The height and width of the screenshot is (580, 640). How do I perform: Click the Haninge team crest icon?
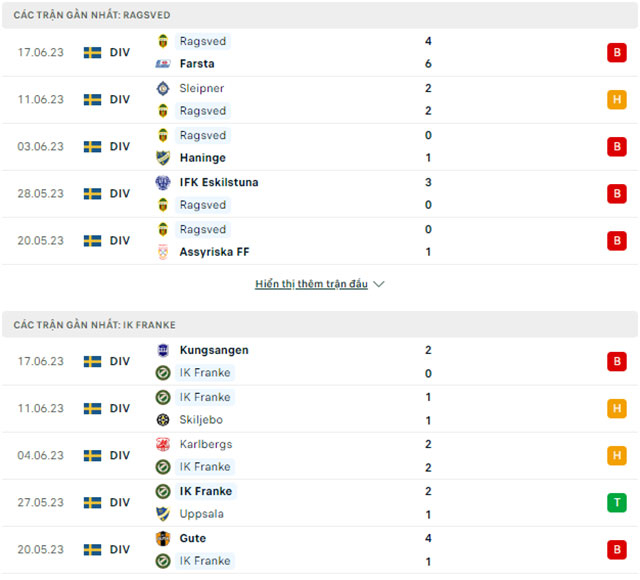point(163,158)
